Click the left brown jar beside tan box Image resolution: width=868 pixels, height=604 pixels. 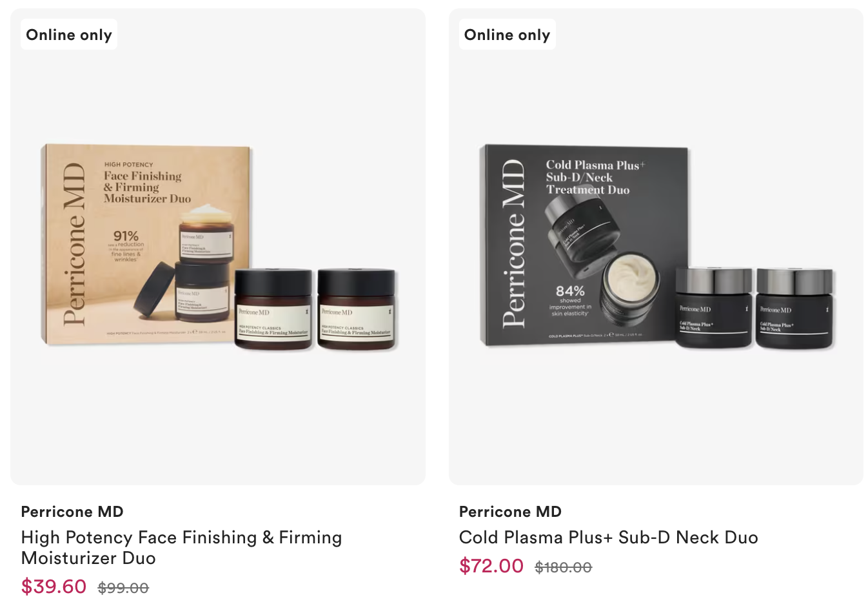coord(273,310)
